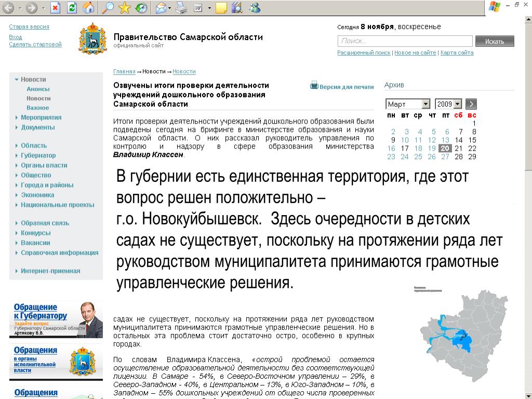Select highlighted calendar day 20

click(x=445, y=148)
